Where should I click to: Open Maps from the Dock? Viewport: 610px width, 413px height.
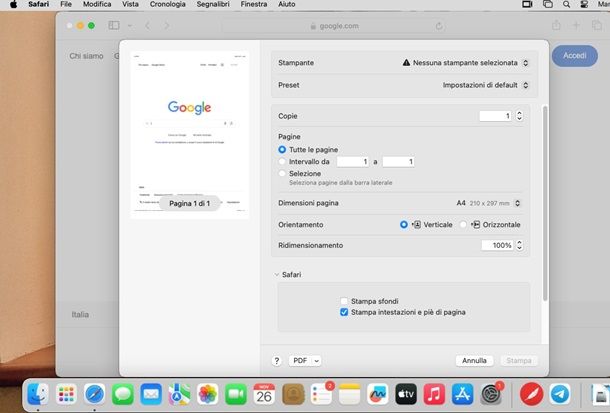[179, 394]
